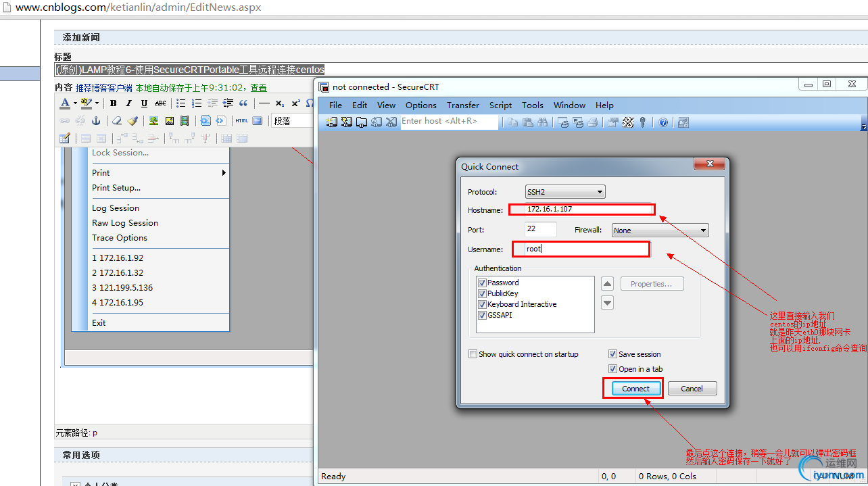This screenshot has height=486, width=868.
Task: Open the Help question mark toolbar icon
Action: click(x=663, y=122)
